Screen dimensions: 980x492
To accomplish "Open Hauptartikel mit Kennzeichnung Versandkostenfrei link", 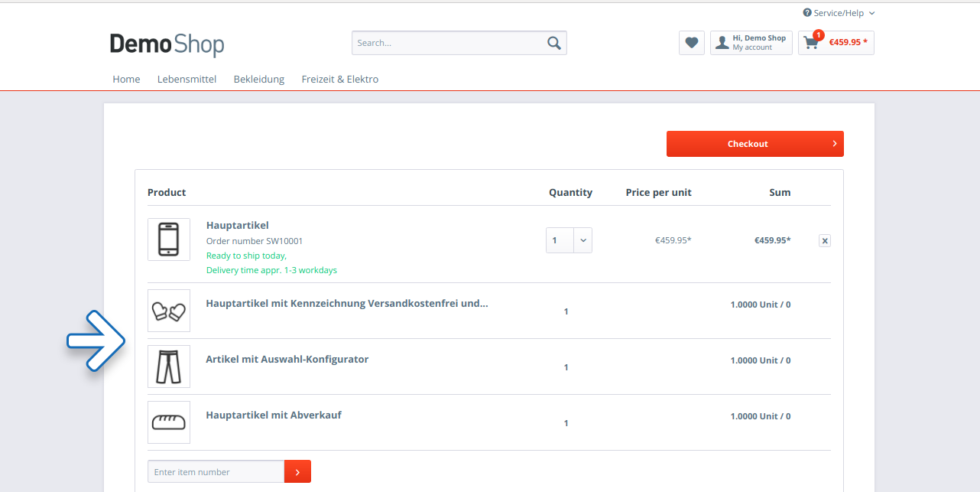I will click(347, 303).
